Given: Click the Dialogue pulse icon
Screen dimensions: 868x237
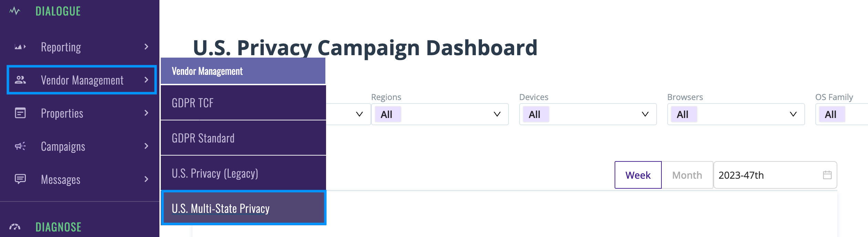Looking at the screenshot, I should coord(14,11).
